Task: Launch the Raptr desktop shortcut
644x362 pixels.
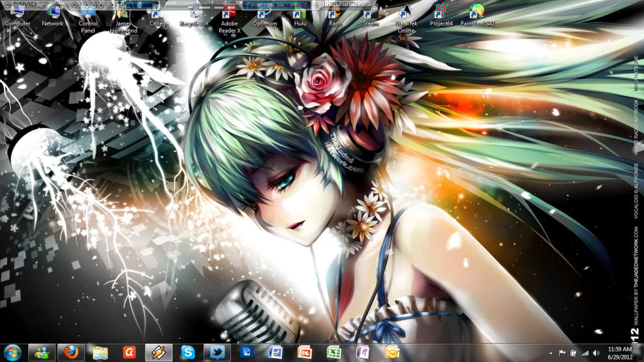Action: (335, 16)
